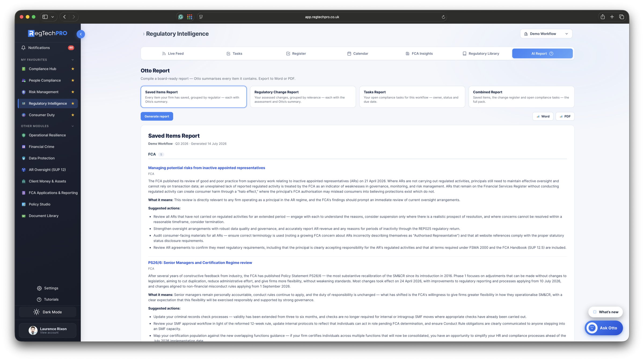
Task: Click the Settings gear icon
Action: tap(39, 288)
